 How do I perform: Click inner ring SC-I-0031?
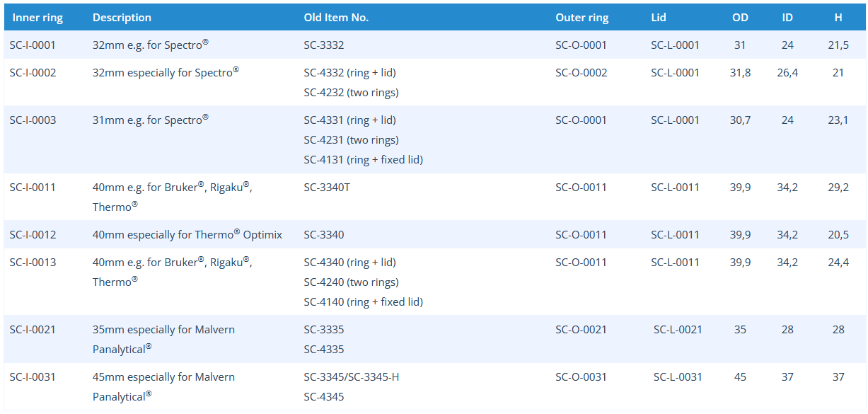pyautogui.click(x=33, y=377)
